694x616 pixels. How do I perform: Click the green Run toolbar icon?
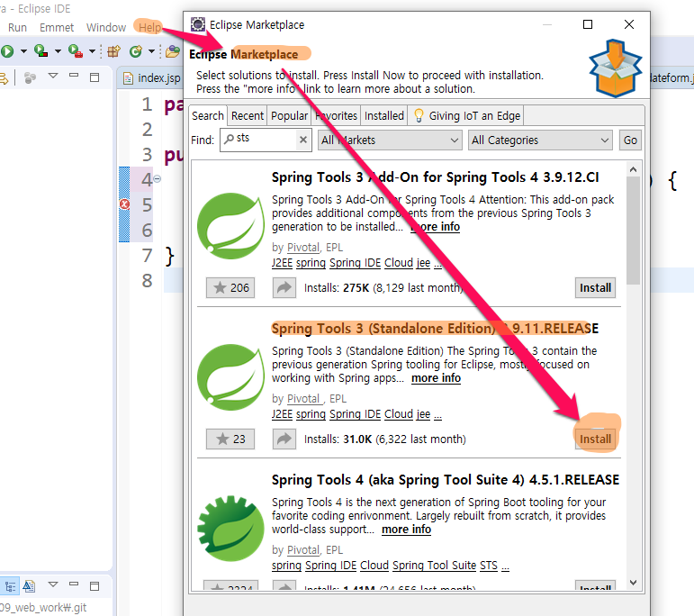[x=6, y=51]
